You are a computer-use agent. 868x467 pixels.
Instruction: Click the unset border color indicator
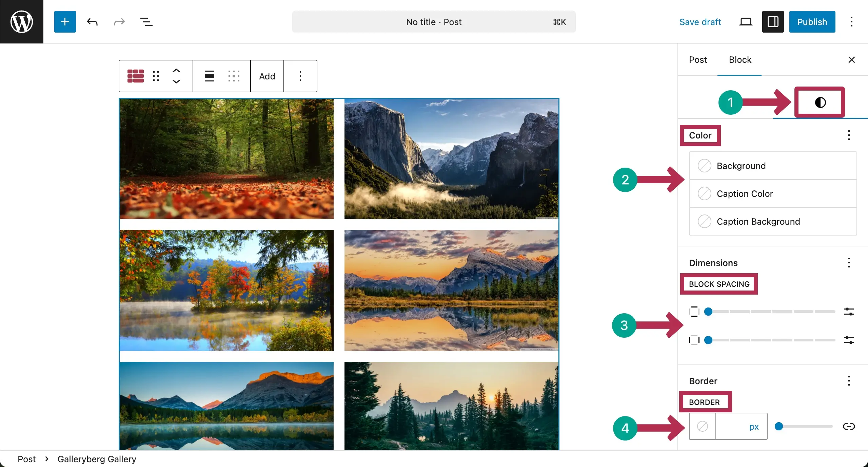coord(702,426)
